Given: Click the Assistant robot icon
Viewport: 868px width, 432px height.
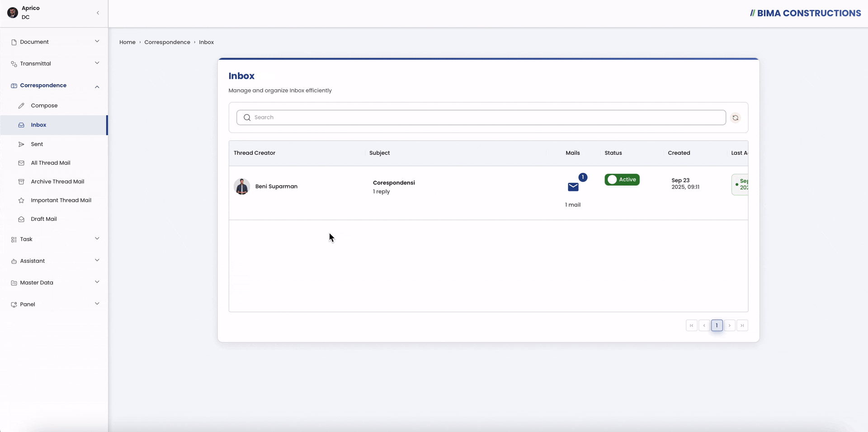Looking at the screenshot, I should pos(14,261).
